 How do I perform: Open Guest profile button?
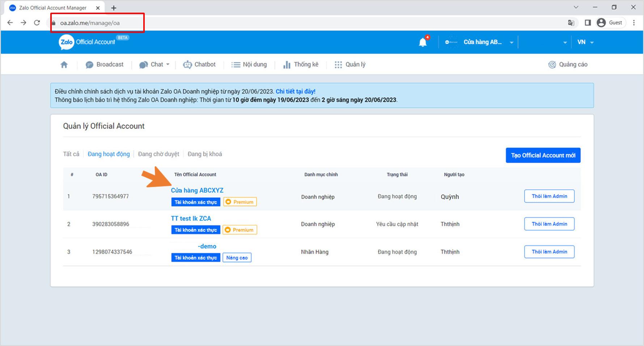point(611,23)
